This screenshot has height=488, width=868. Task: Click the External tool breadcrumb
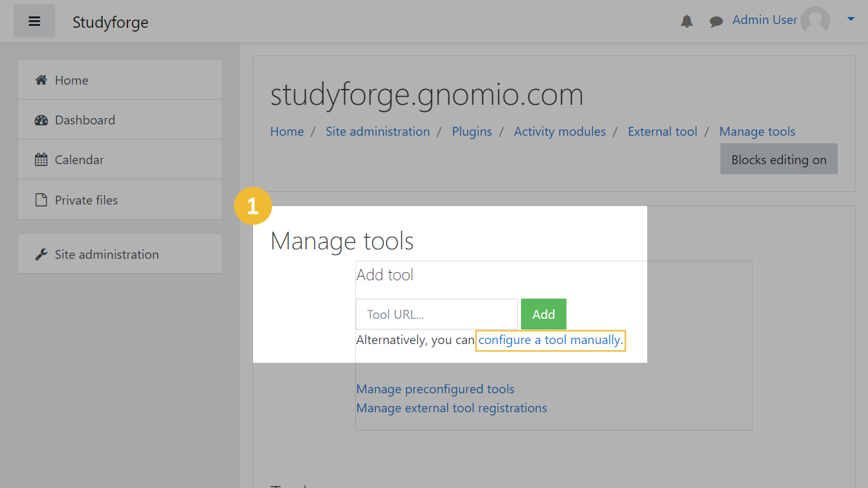pos(662,131)
